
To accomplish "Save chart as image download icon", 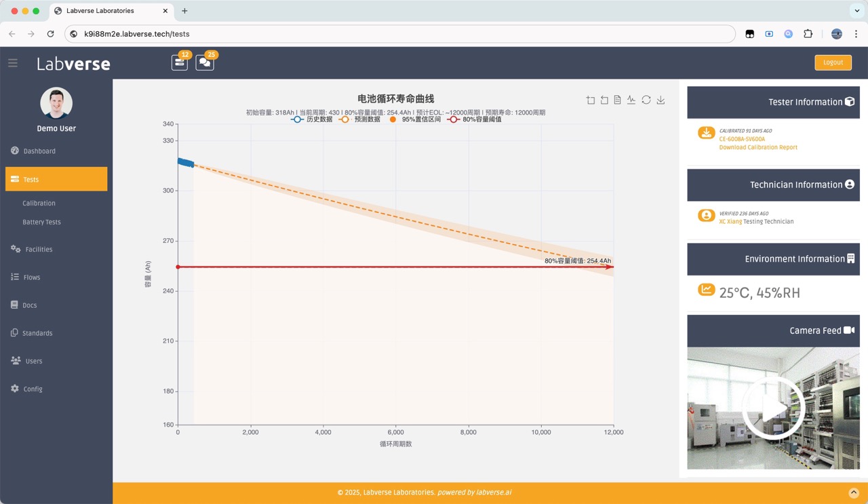I will (x=660, y=100).
